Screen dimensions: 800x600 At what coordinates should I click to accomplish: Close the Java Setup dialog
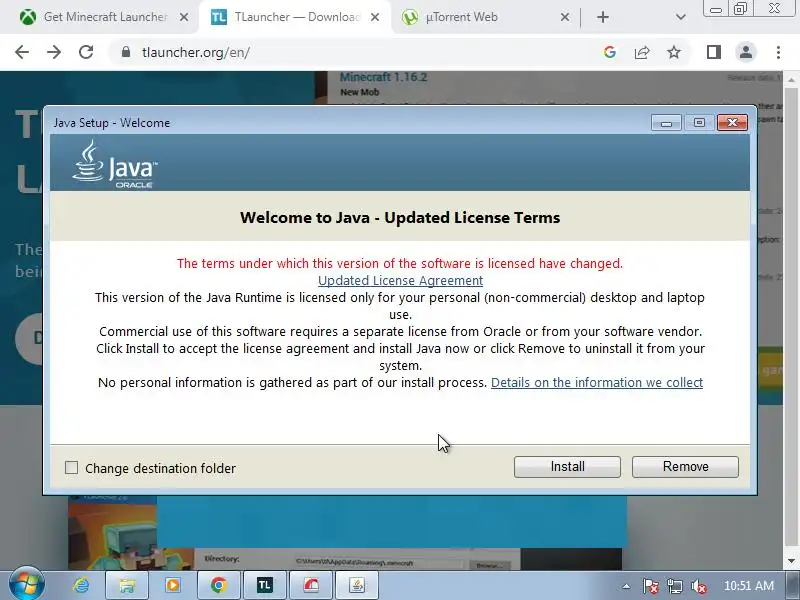(x=732, y=123)
